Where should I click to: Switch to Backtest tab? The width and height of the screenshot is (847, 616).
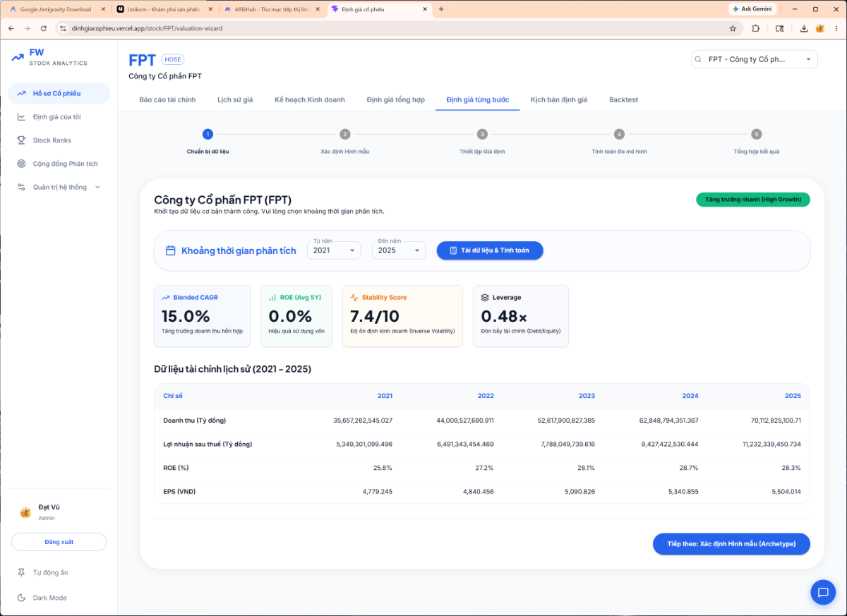click(623, 99)
